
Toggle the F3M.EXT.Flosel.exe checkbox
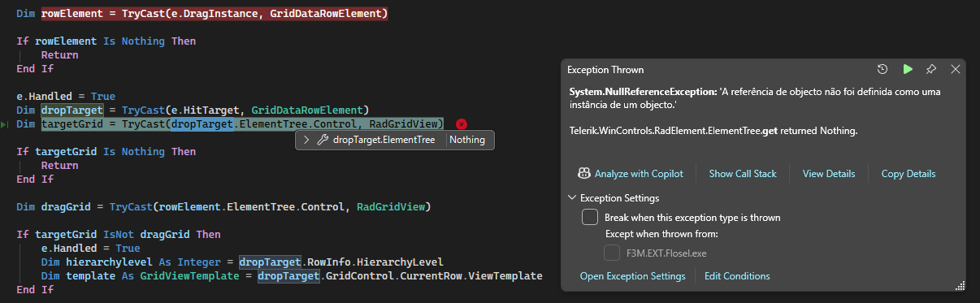[613, 253]
